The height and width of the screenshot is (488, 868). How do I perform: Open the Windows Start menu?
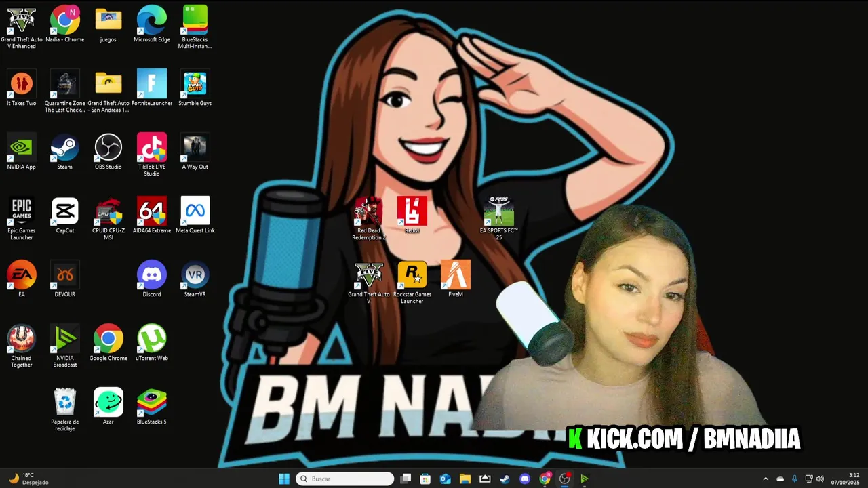(284, 479)
